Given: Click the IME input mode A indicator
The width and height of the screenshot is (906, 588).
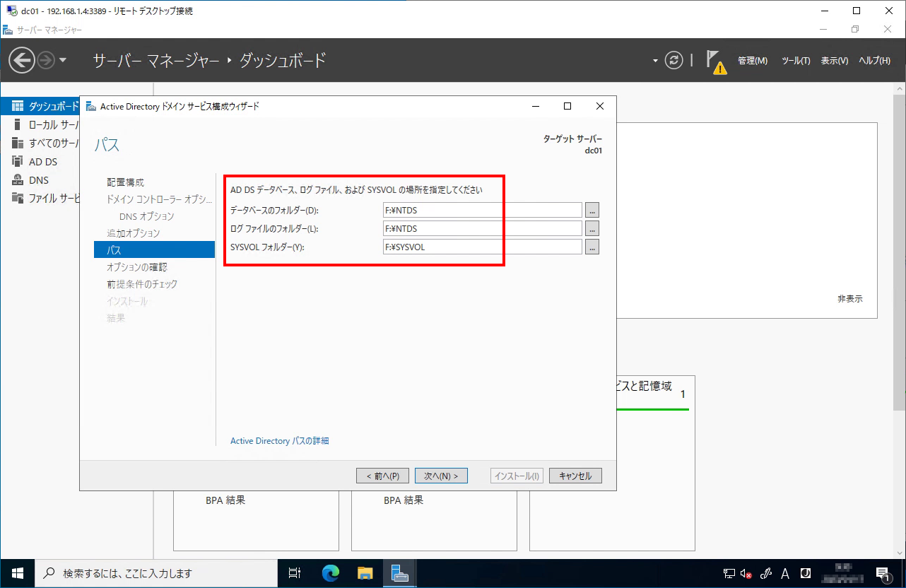Looking at the screenshot, I should point(785,574).
